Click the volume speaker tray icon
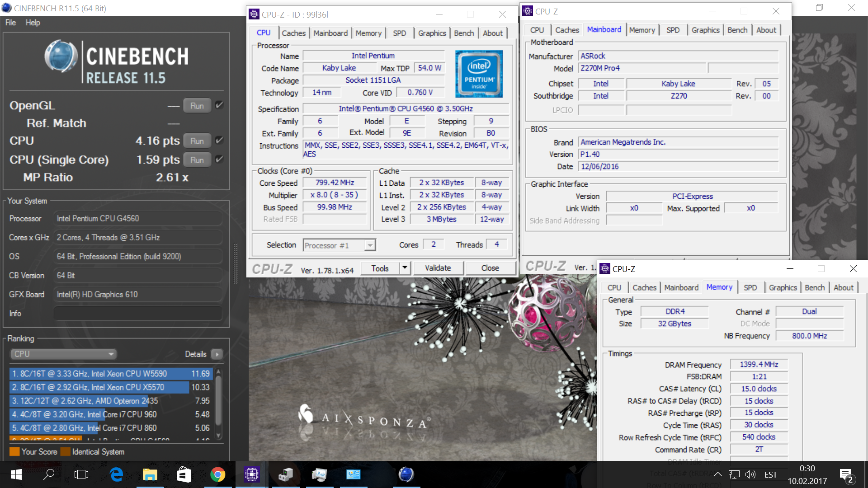The image size is (868, 488). [x=750, y=474]
